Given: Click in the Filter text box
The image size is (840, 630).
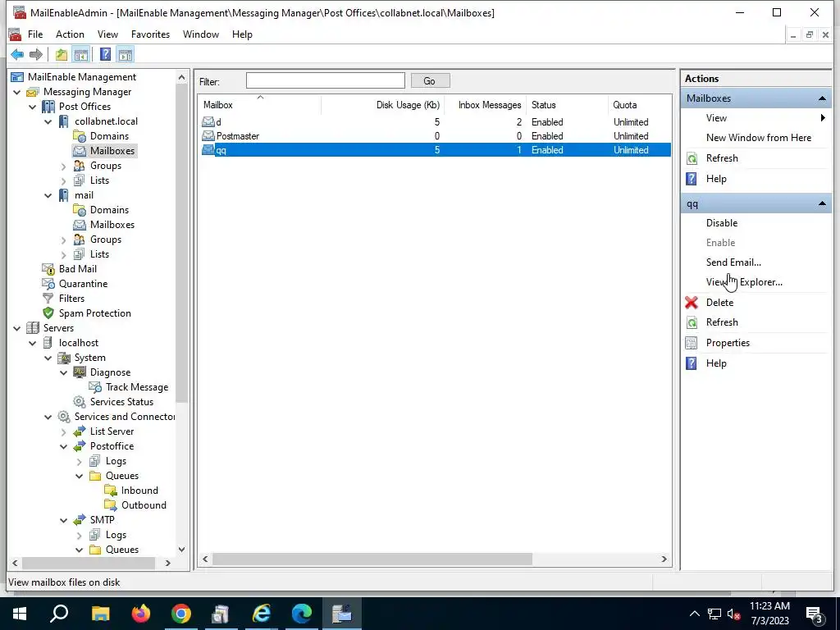Looking at the screenshot, I should [325, 81].
